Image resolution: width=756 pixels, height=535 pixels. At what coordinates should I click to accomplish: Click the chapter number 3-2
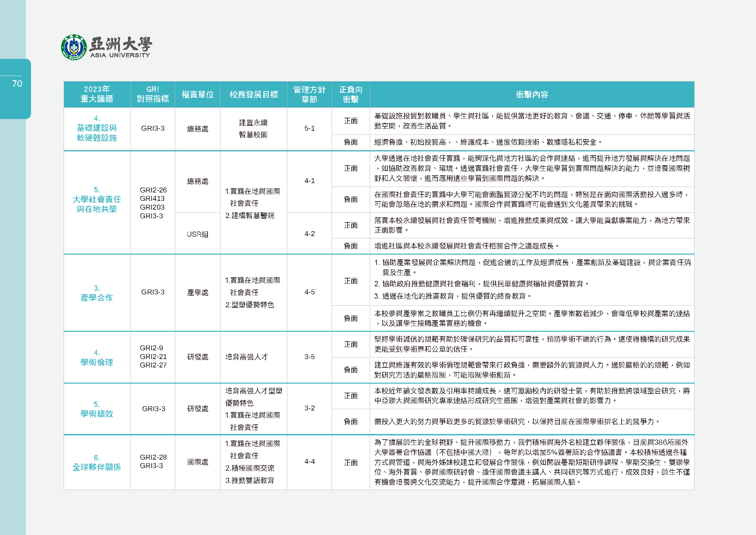pos(310,408)
